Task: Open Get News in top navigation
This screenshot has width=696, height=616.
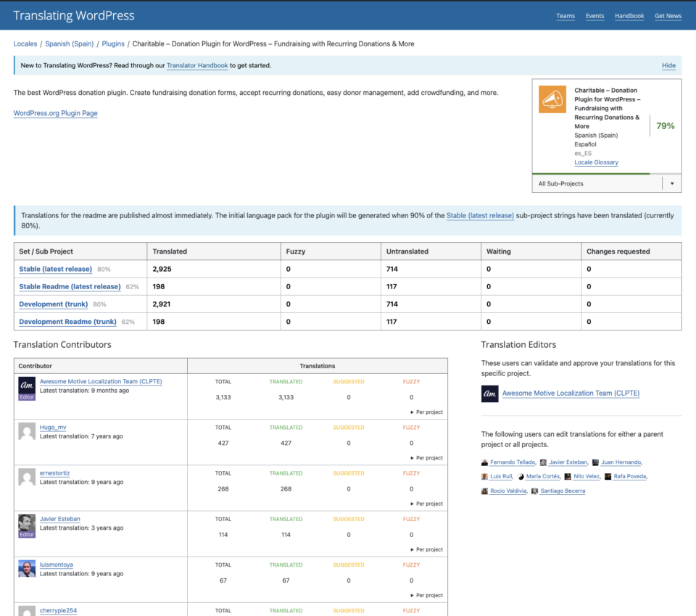Action: tap(668, 16)
